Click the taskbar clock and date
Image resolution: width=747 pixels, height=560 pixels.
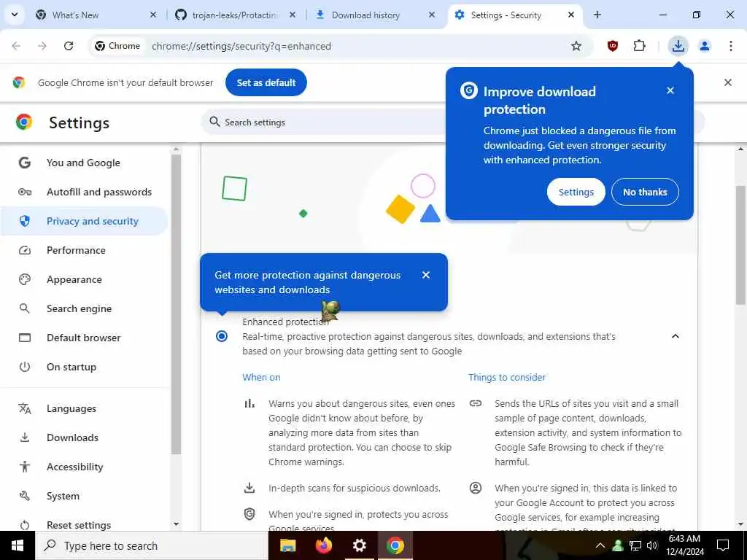685,545
